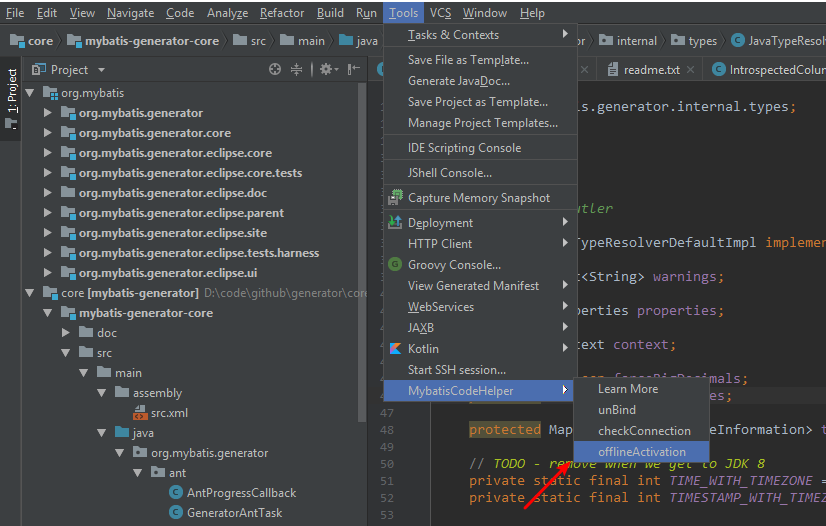Select Manage Project Templates... entry
The height and width of the screenshot is (526, 826).
480,123
